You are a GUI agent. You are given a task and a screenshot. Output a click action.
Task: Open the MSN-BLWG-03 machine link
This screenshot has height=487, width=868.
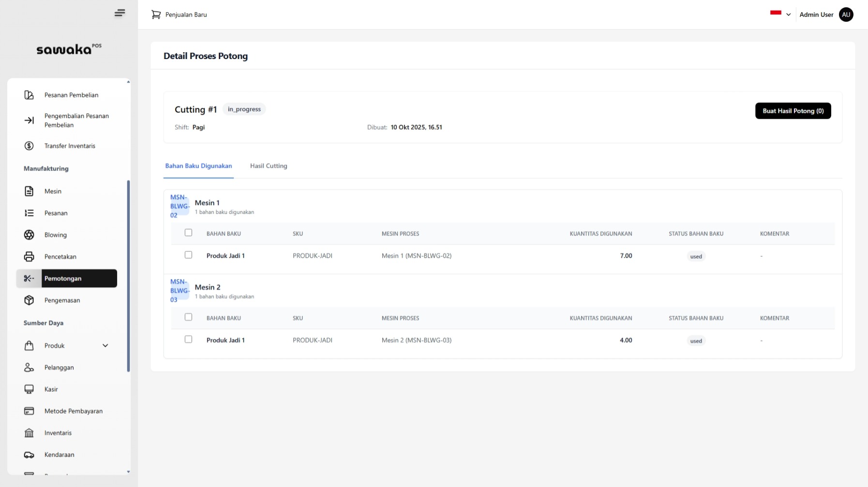pos(179,291)
